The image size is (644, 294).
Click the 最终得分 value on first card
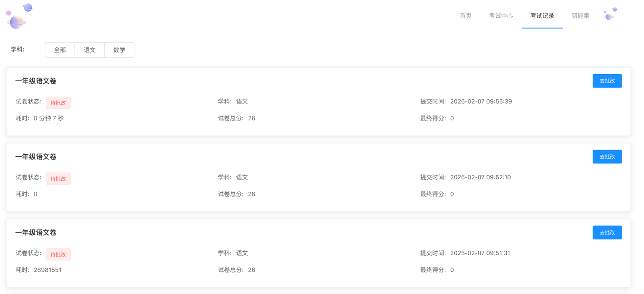click(x=451, y=118)
